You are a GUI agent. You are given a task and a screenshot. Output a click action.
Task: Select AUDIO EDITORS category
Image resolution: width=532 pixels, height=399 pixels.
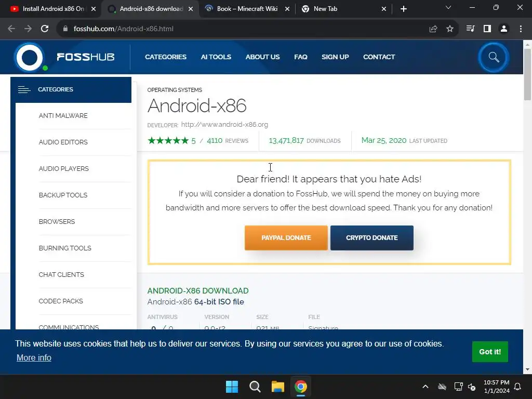coord(63,142)
